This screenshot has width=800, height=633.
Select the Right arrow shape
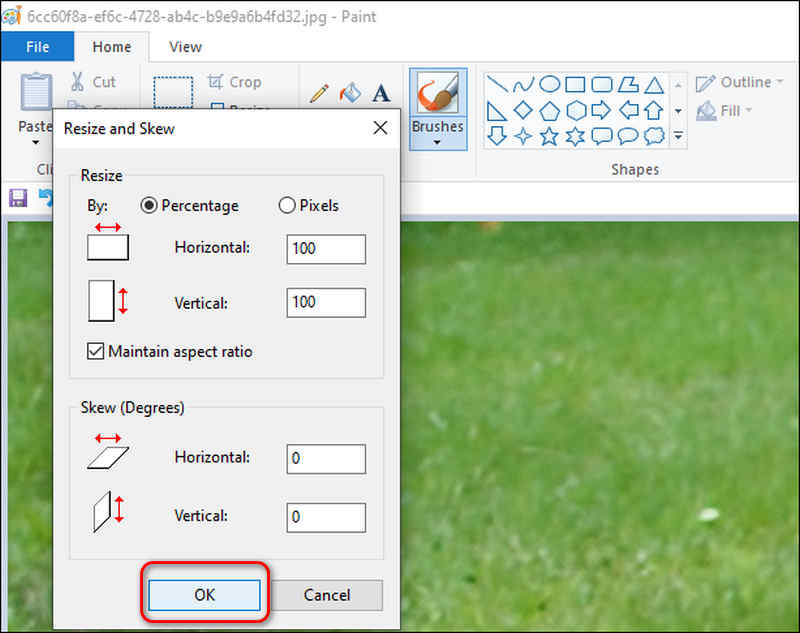click(602, 110)
